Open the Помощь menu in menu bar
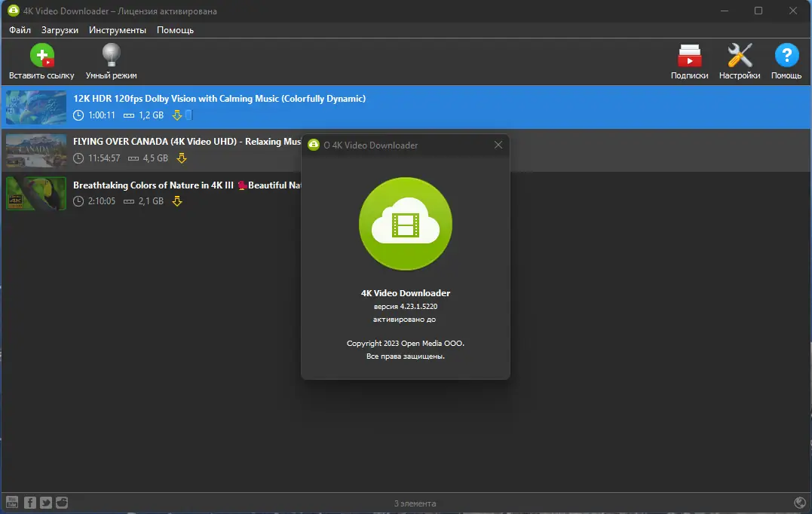The image size is (812, 514). [175, 30]
